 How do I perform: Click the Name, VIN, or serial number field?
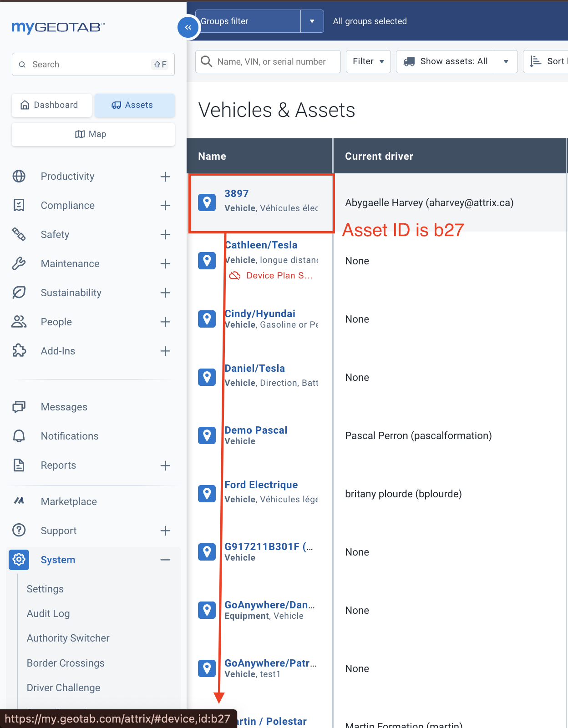click(x=271, y=61)
